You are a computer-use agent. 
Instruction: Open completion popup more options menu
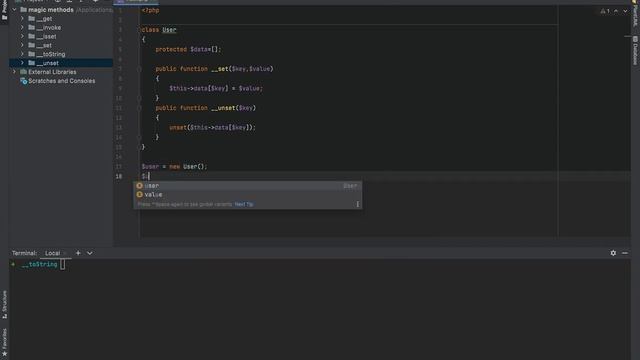tap(358, 204)
